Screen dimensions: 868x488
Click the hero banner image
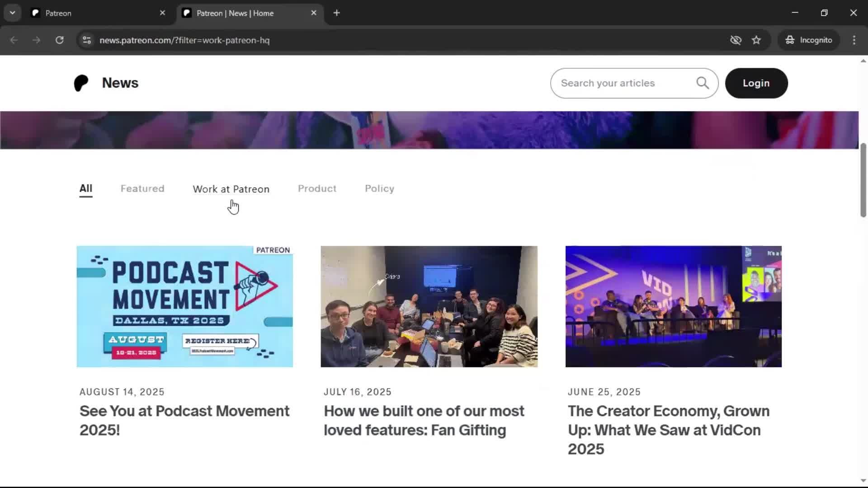[429, 130]
